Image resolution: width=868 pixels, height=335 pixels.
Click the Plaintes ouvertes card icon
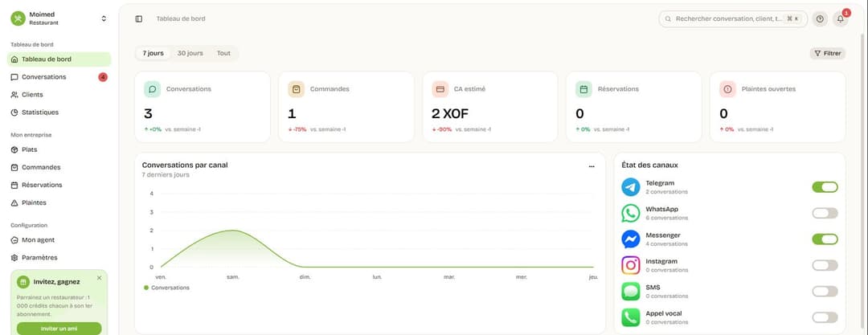727,88
